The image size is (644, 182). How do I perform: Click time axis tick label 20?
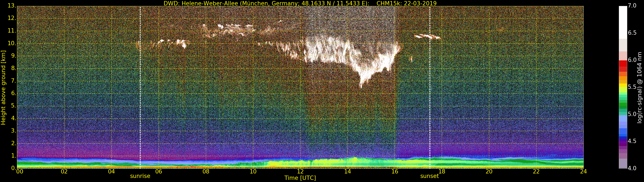point(489,172)
